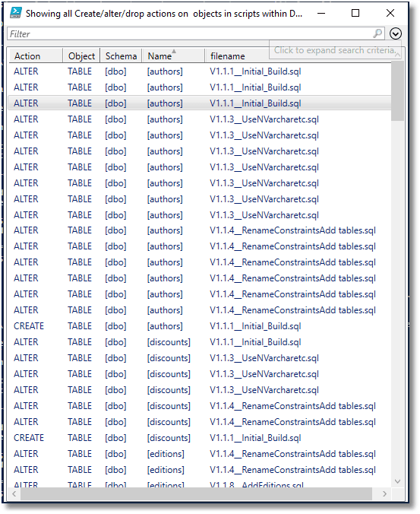Select CREATE in the [authors] row
Image resolution: width=420 pixels, height=514 pixels.
click(x=29, y=326)
